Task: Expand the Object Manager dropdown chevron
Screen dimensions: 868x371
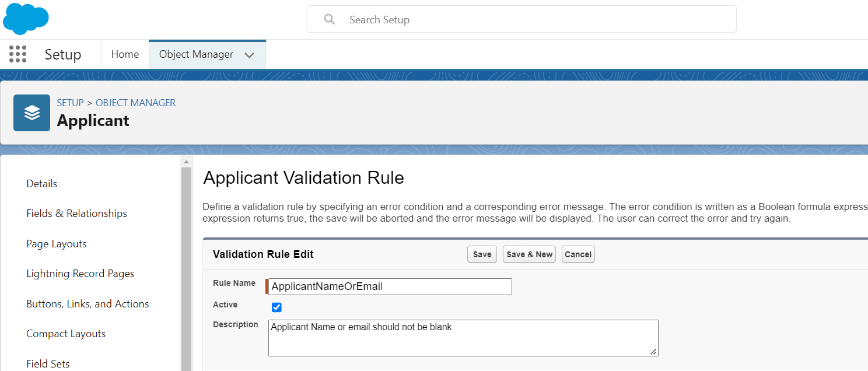Action: pos(250,54)
